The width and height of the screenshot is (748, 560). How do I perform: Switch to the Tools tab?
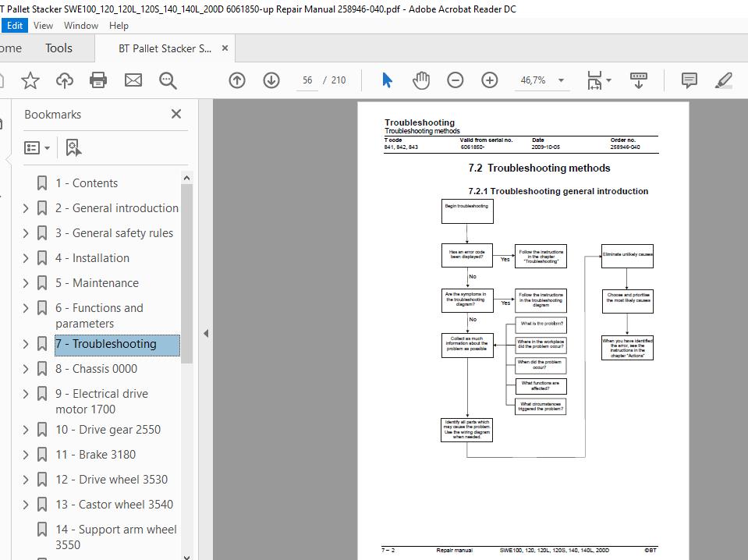[58, 48]
